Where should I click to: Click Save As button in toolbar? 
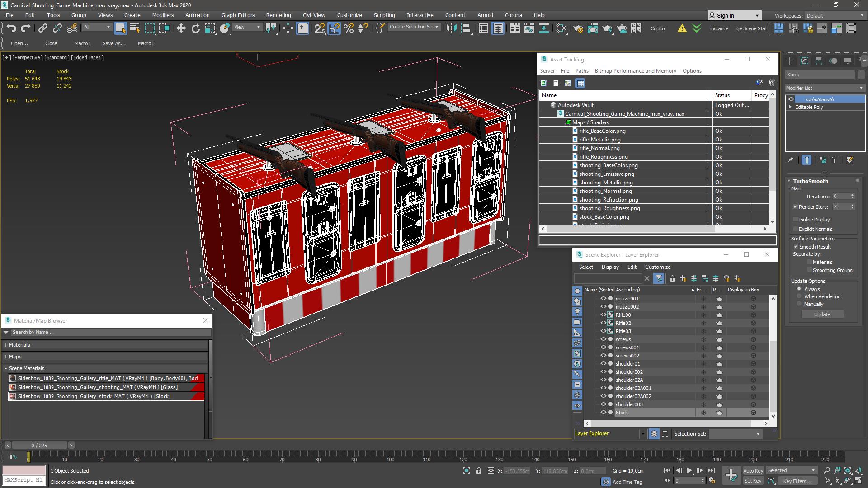click(114, 43)
